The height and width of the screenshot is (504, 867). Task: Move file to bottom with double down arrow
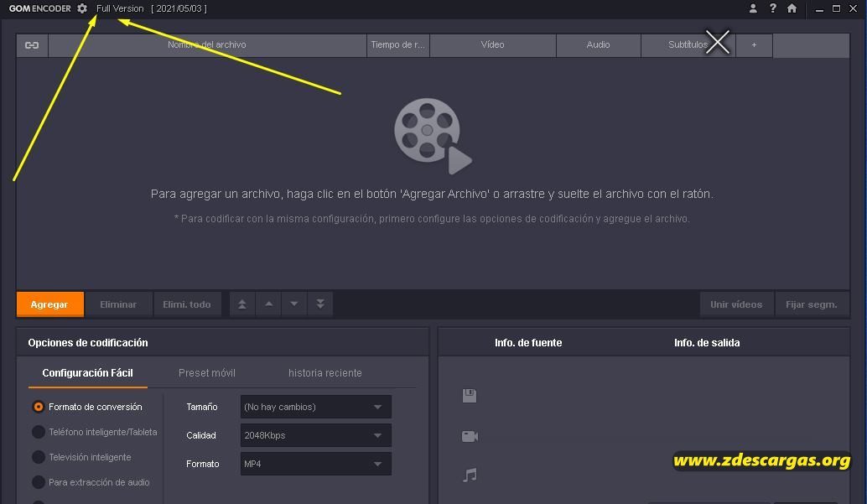[x=320, y=304]
